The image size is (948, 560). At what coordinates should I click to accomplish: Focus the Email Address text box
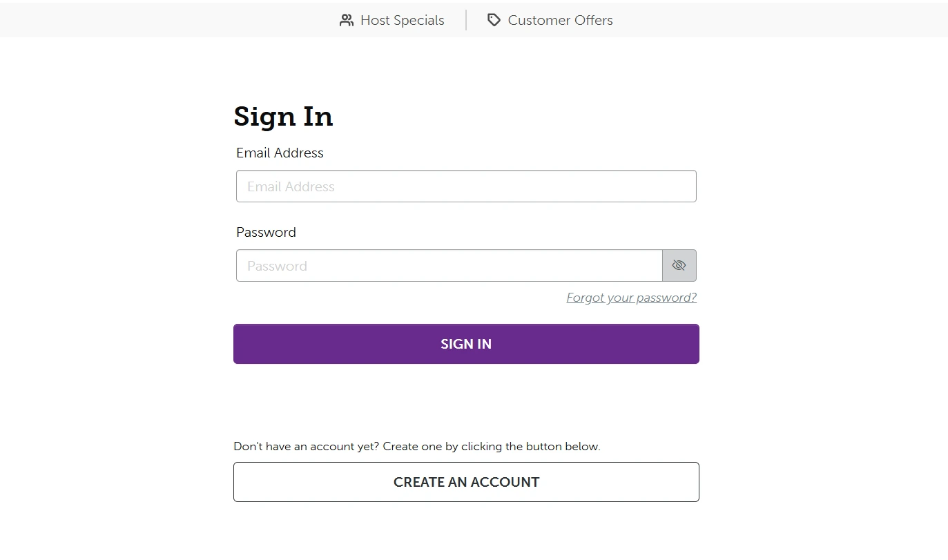pos(466,186)
